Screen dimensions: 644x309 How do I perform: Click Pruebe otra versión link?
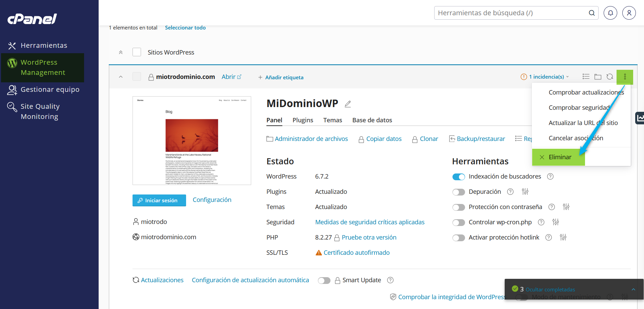(x=369, y=238)
